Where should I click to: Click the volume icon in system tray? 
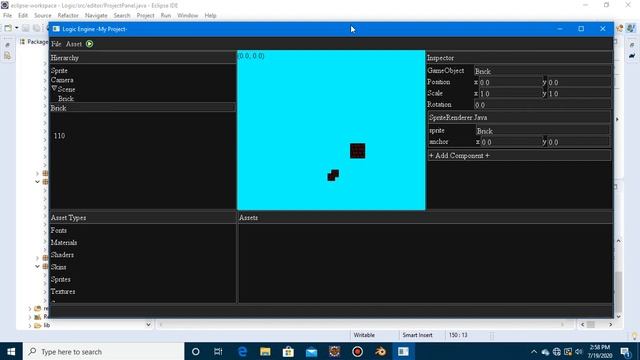click(x=578, y=352)
